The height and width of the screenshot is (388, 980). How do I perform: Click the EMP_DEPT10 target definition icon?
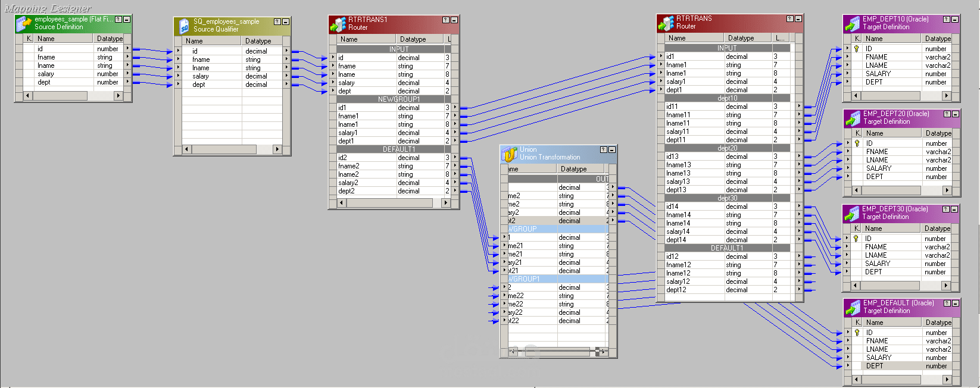(853, 23)
